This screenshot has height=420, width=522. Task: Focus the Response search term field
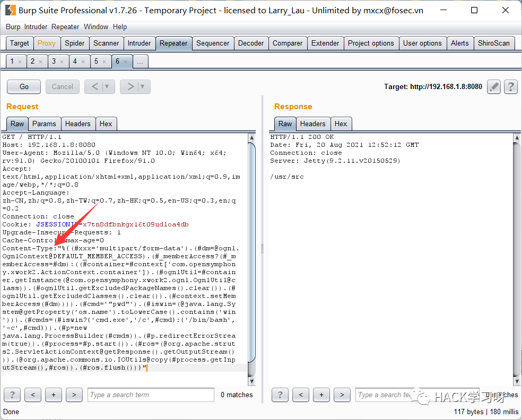pyautogui.click(x=417, y=395)
